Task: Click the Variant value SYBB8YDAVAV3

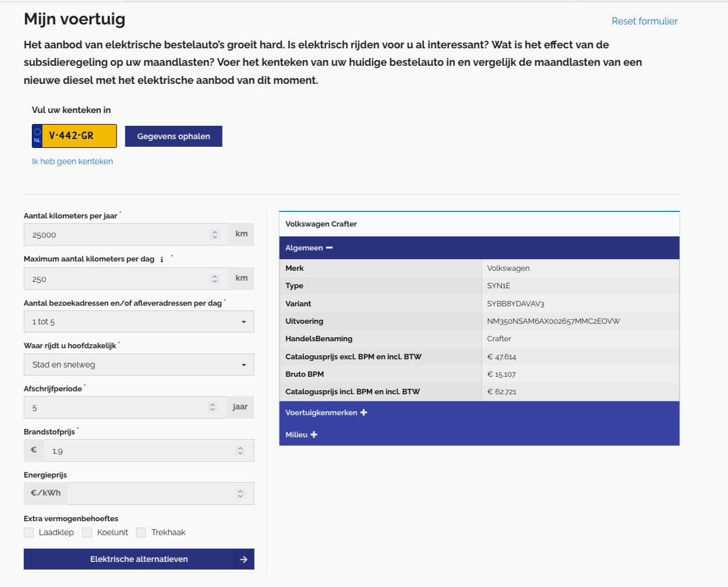Action: click(515, 303)
